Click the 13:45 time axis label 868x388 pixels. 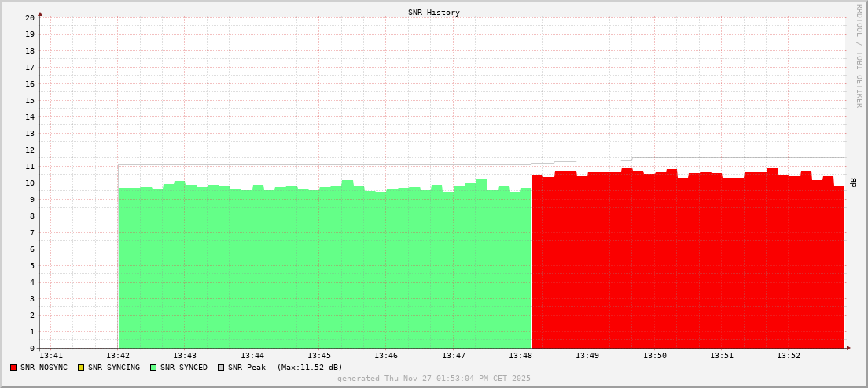coord(319,356)
